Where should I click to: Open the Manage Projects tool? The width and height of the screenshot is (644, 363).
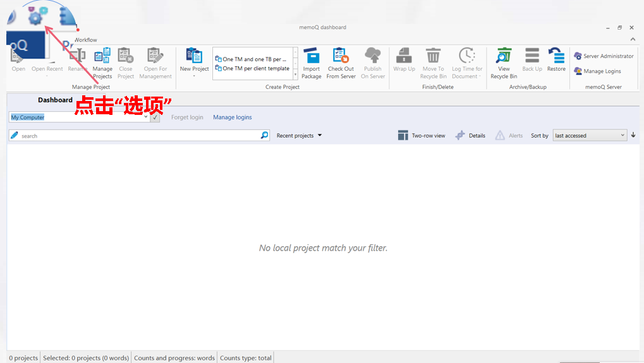(x=102, y=63)
